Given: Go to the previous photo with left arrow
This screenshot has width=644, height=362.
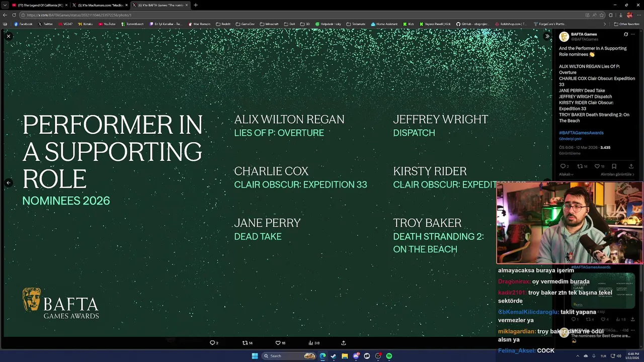Looking at the screenshot, I should tap(9, 183).
